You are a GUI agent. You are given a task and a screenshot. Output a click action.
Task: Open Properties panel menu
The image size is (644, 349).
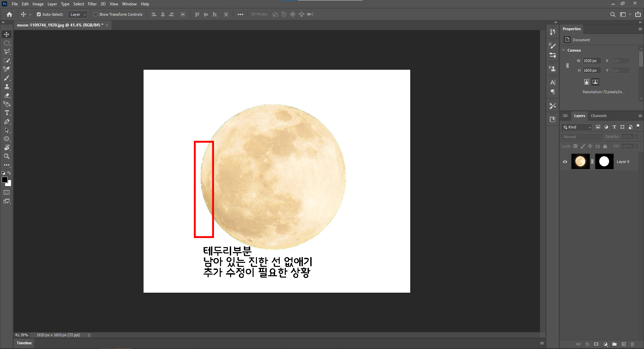click(640, 29)
